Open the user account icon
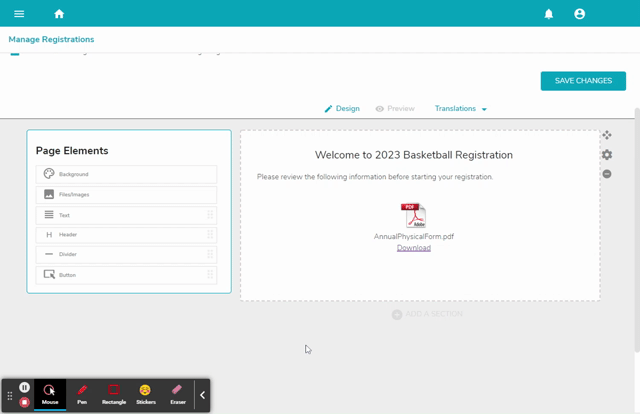 pyautogui.click(x=579, y=14)
